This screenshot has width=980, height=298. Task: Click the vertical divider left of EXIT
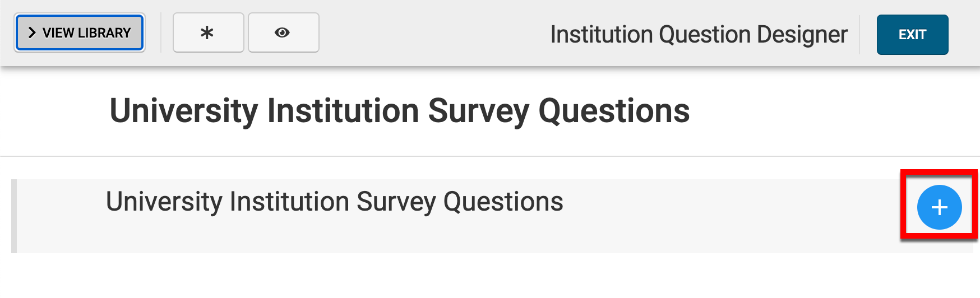tap(859, 34)
